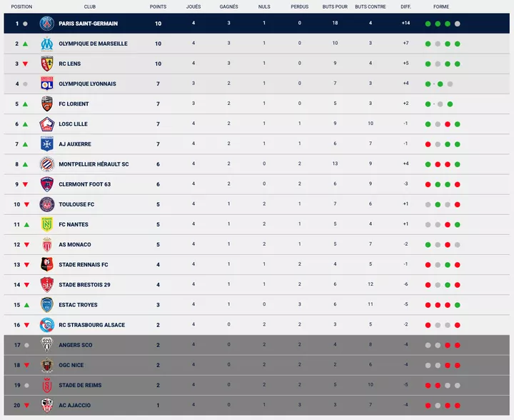The width and height of the screenshot is (514, 420).
Task: Click the Diff. column header
Action: coord(405,6)
